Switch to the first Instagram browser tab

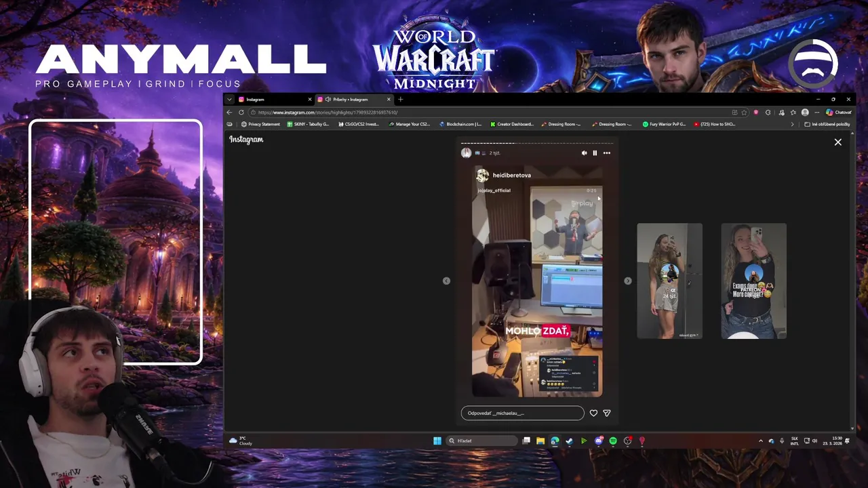click(275, 100)
